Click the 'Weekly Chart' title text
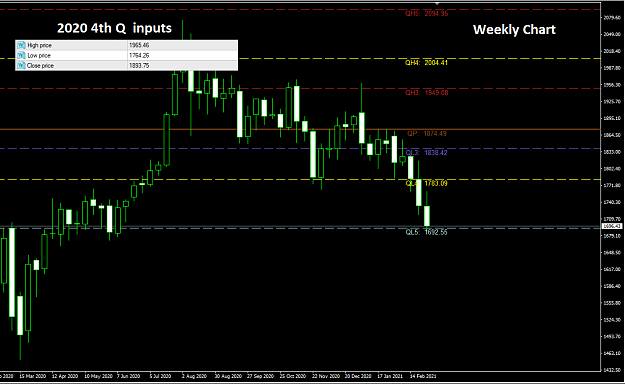This screenshot has width=625, height=384. point(514,30)
